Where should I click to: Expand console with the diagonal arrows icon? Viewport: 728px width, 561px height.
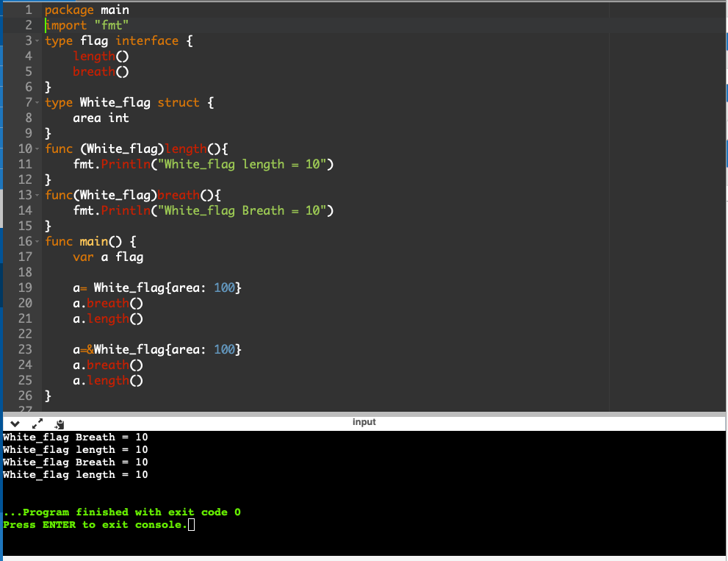tap(37, 423)
